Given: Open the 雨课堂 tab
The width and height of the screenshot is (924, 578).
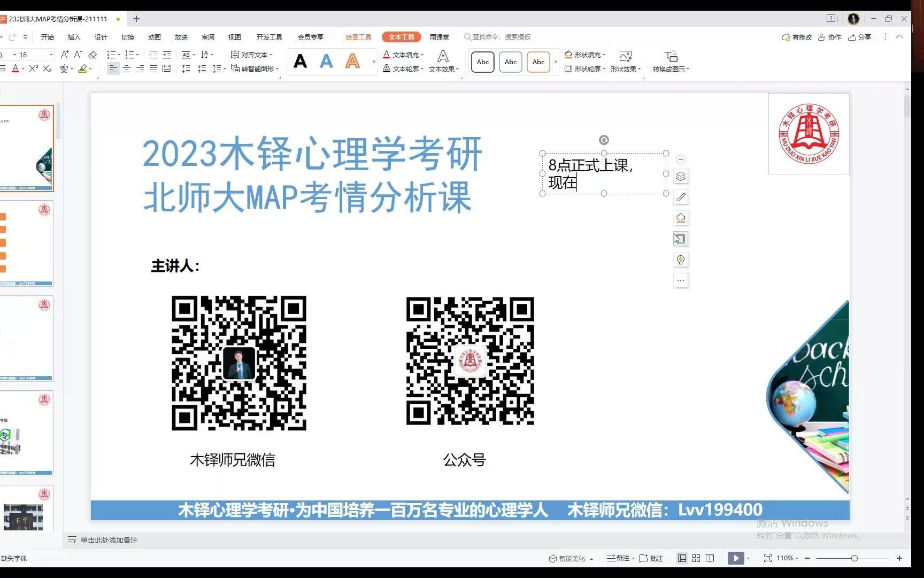Looking at the screenshot, I should point(440,37).
